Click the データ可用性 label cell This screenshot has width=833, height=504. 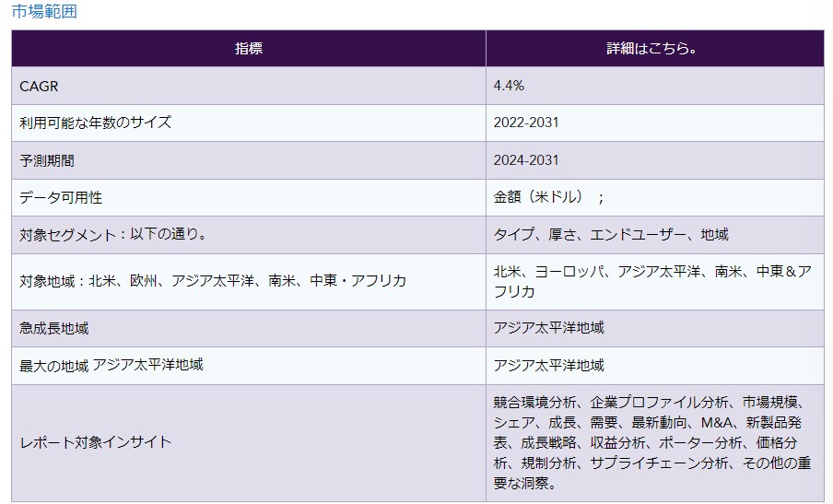[x=249, y=197]
